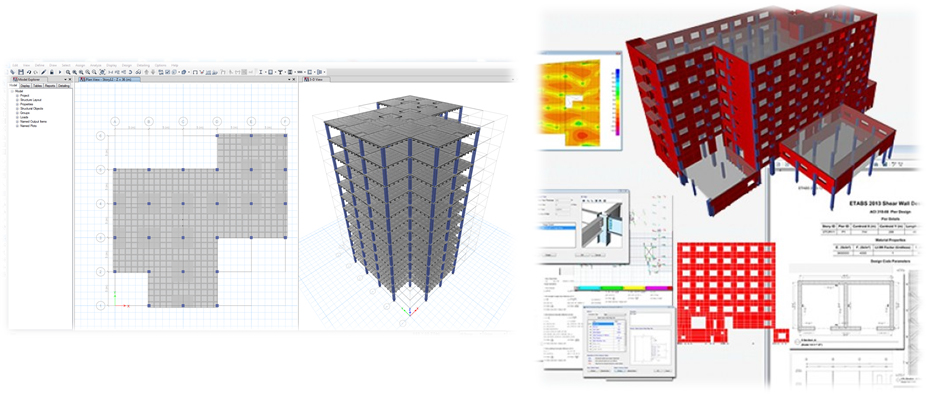The width and height of the screenshot is (926, 394).
Task: Click the Save model floppy disk icon
Action: tap(21, 72)
